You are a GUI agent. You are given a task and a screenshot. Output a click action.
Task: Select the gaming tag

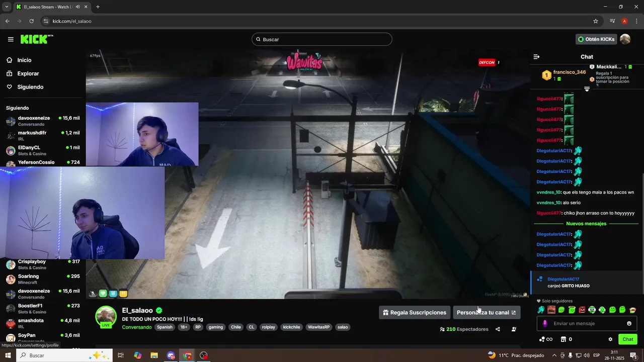(x=215, y=327)
